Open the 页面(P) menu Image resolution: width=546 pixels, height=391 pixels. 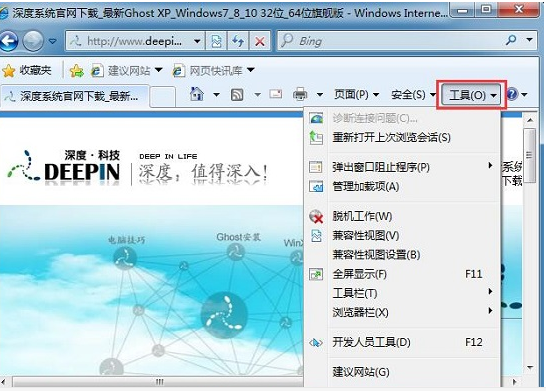pyautogui.click(x=356, y=94)
